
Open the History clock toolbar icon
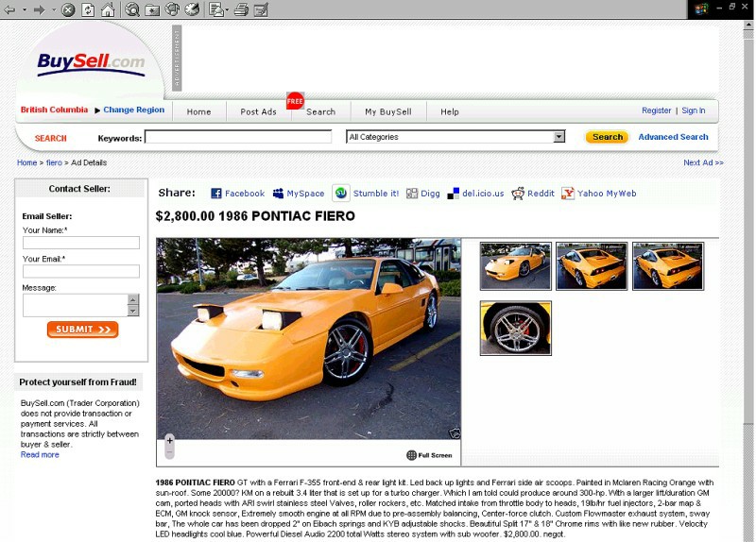click(x=192, y=9)
